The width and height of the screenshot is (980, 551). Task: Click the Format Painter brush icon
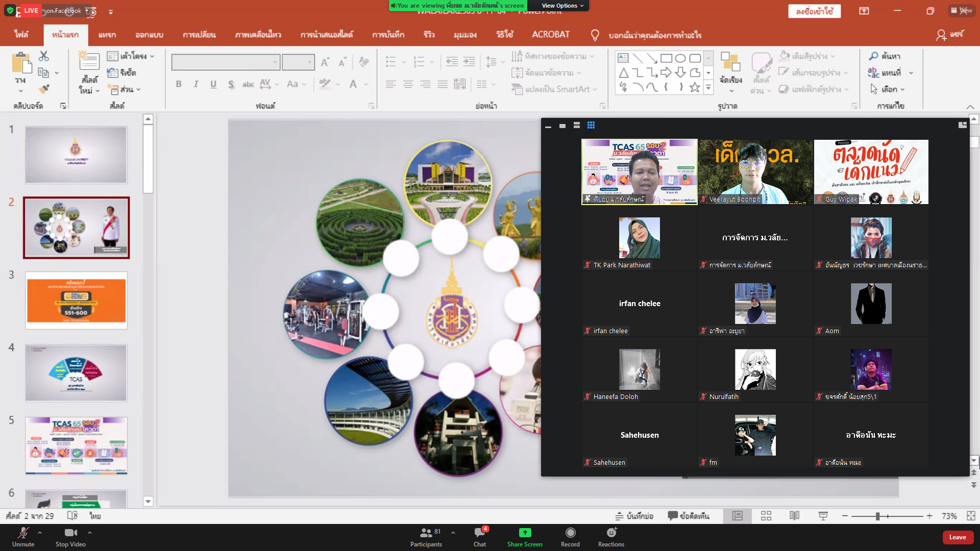point(44,89)
